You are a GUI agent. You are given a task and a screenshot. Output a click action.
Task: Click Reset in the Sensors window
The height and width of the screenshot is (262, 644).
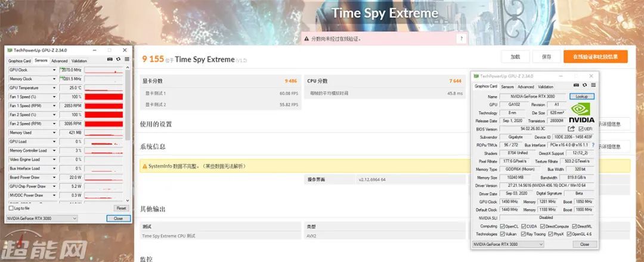(x=120, y=208)
